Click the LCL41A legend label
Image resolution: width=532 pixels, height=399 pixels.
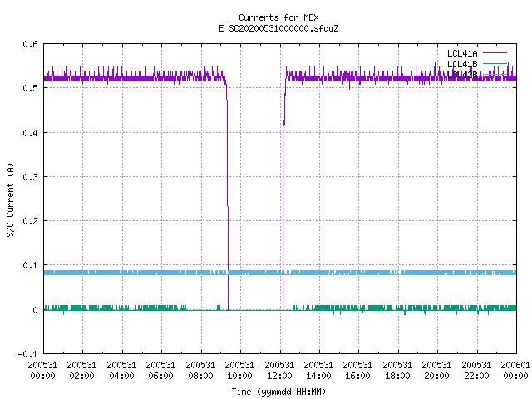click(x=462, y=53)
